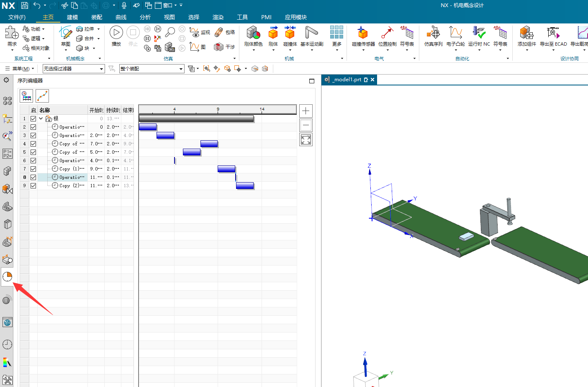
Task: Open the 菜单(M) menu dropdown
Action: point(20,69)
